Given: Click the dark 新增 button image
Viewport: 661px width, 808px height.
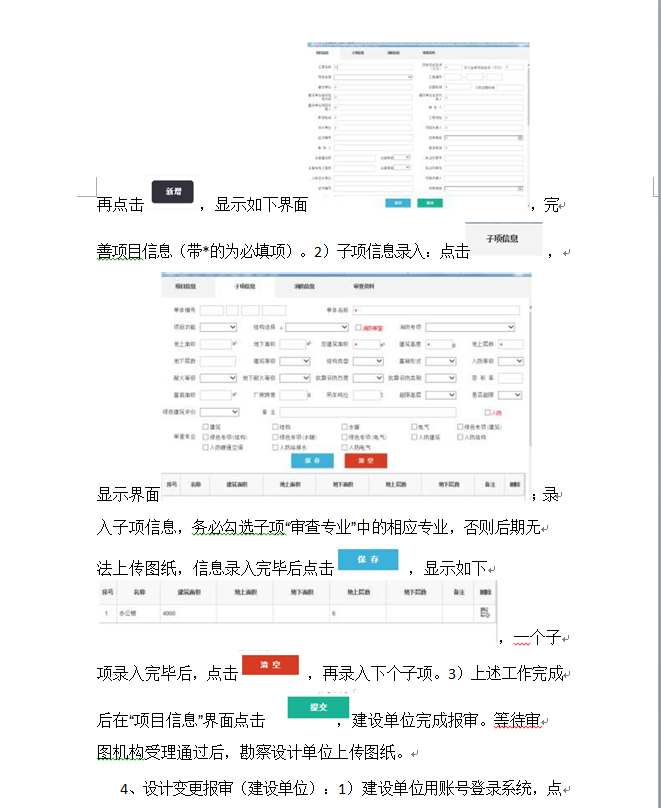Looking at the screenshot, I should [x=172, y=191].
